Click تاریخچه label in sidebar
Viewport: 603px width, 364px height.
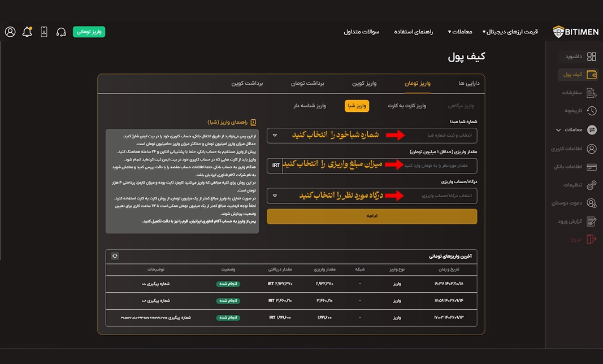pos(573,111)
